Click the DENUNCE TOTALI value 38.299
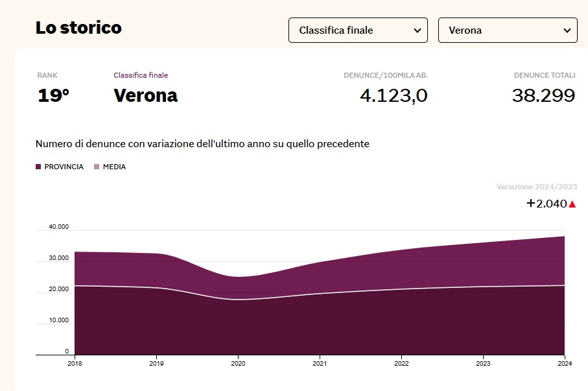Screen dimensions: 588x391 click(x=543, y=95)
